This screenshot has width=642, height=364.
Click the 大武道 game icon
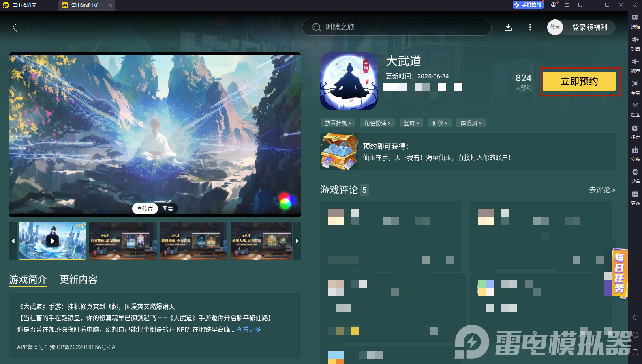point(349,81)
